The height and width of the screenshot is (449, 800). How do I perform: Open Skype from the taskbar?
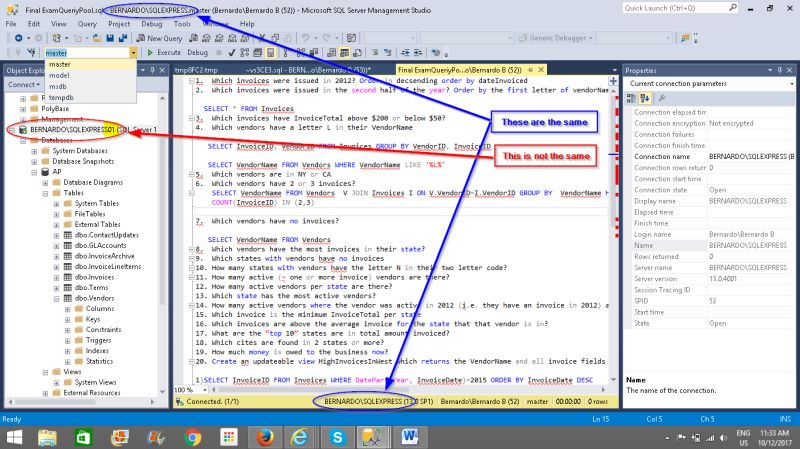click(337, 437)
